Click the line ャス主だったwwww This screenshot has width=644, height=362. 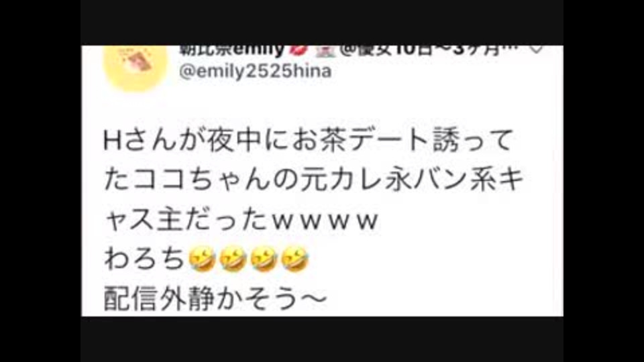click(241, 220)
